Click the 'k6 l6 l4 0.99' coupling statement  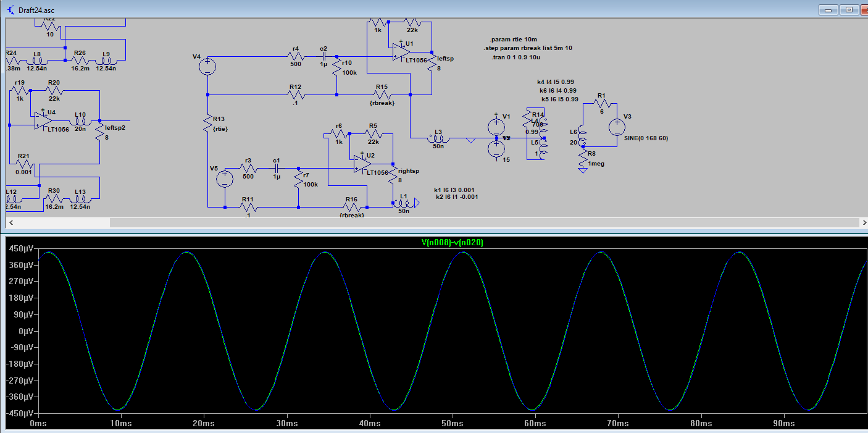pos(558,90)
